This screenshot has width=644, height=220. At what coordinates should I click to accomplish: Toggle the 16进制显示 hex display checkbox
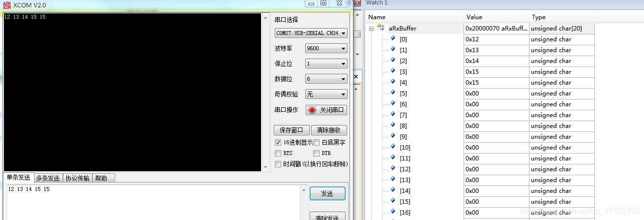(x=278, y=142)
